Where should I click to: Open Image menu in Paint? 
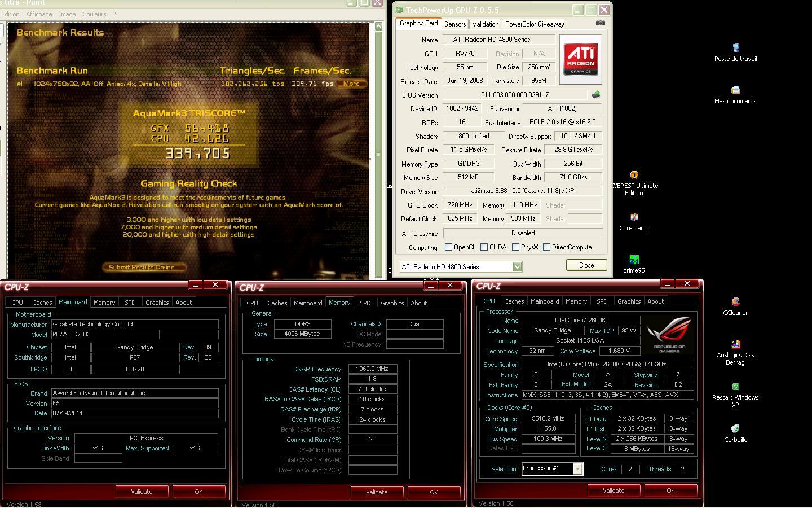coord(67,14)
